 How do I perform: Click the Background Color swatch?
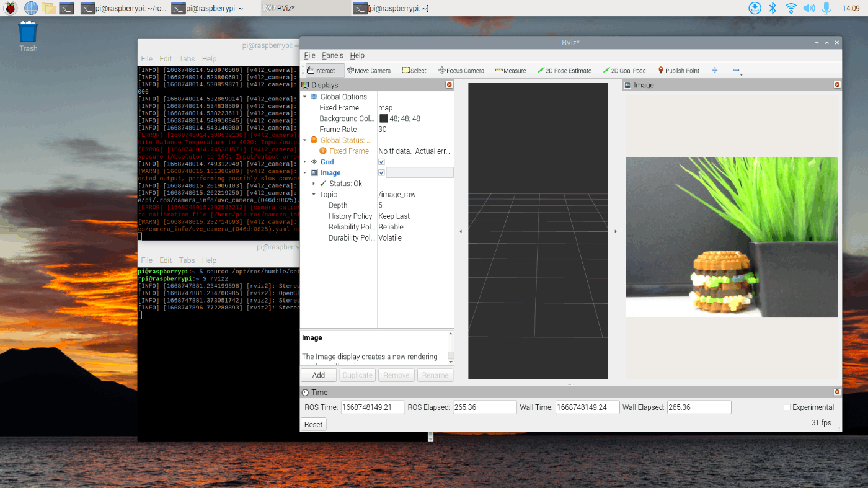click(x=384, y=118)
